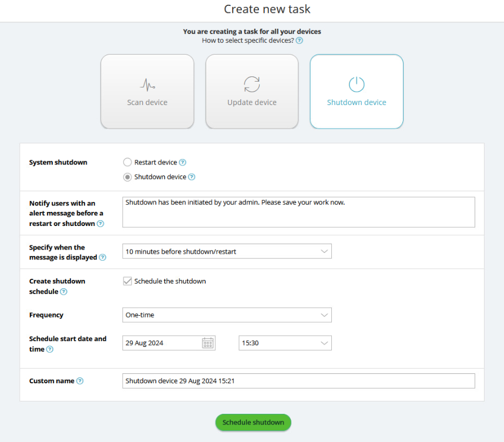504x442 pixels.
Task: Click into the Custom name text field
Action: [x=298, y=381]
